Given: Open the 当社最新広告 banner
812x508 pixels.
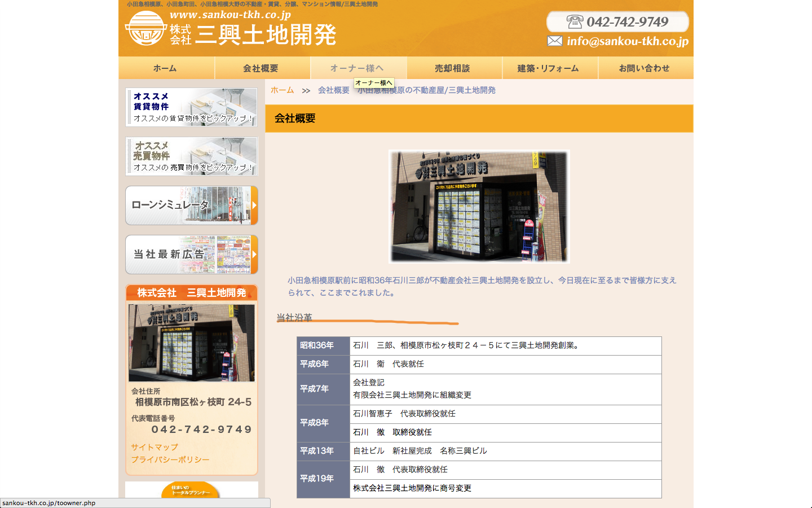Looking at the screenshot, I should click(x=192, y=255).
